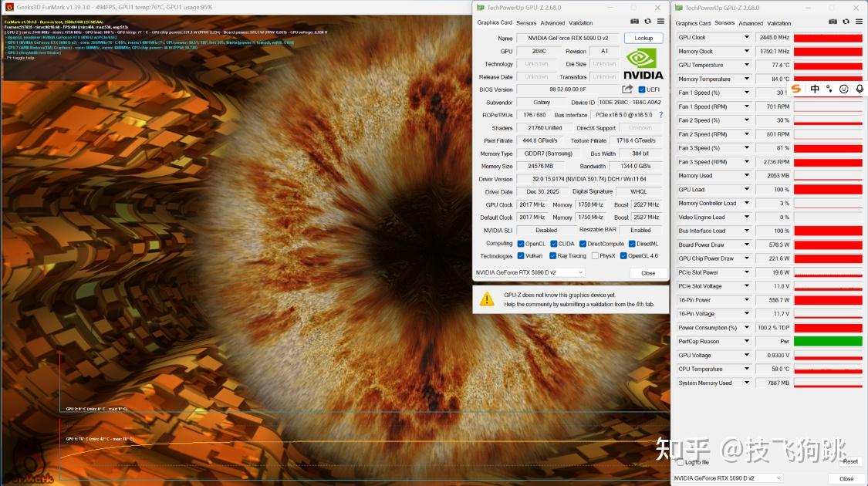
Task: Toggle the DirectML checkbox
Action: click(x=632, y=244)
